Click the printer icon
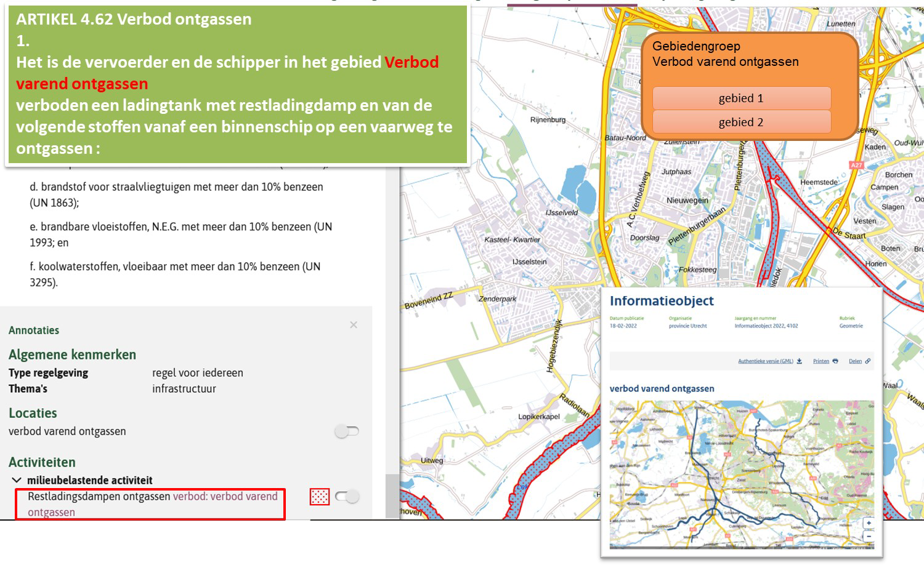Screen dimensions: 924x565 pos(835,361)
